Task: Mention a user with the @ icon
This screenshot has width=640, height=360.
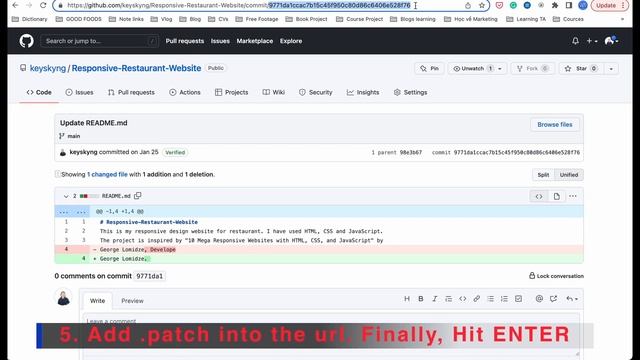Action: click(539, 299)
